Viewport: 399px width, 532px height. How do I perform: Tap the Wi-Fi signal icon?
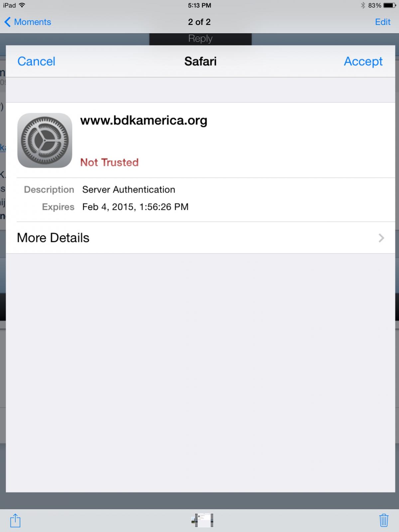pos(22,5)
